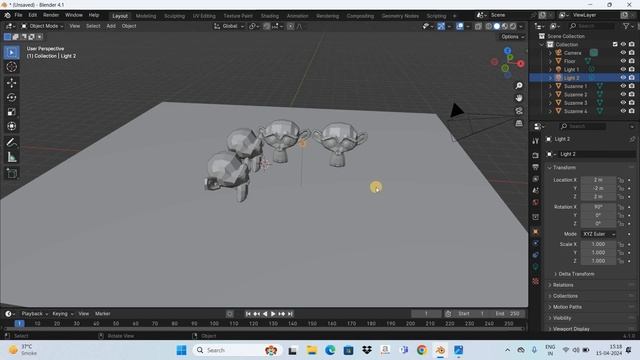
Task: Switch to the Shading workspace tab
Action: (x=270, y=16)
